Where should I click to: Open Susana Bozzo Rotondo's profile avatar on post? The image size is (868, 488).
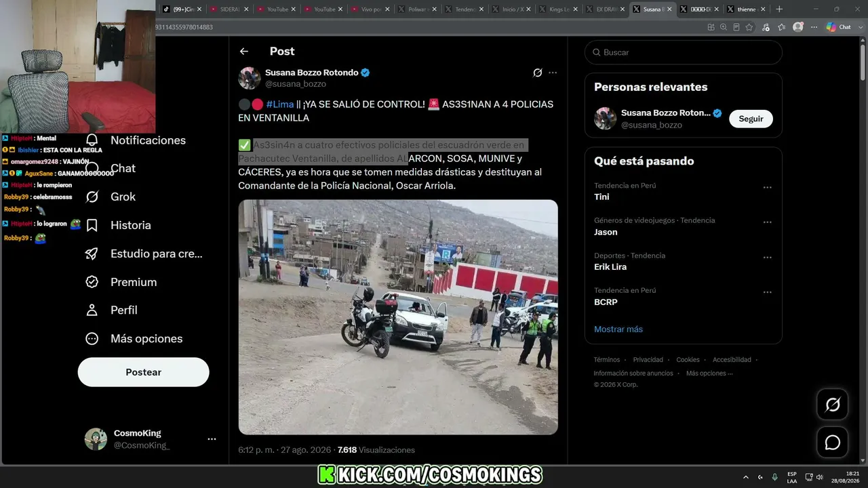[250, 78]
